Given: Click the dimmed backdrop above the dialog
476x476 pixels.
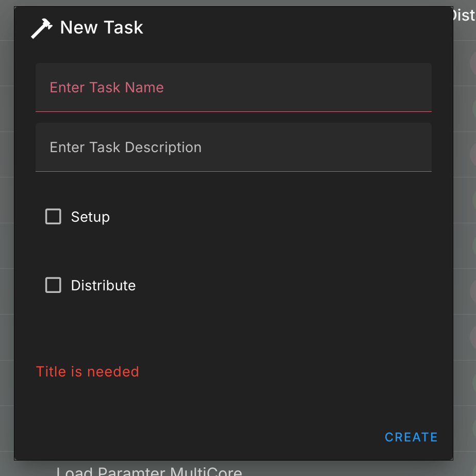Looking at the screenshot, I should coord(234,3).
